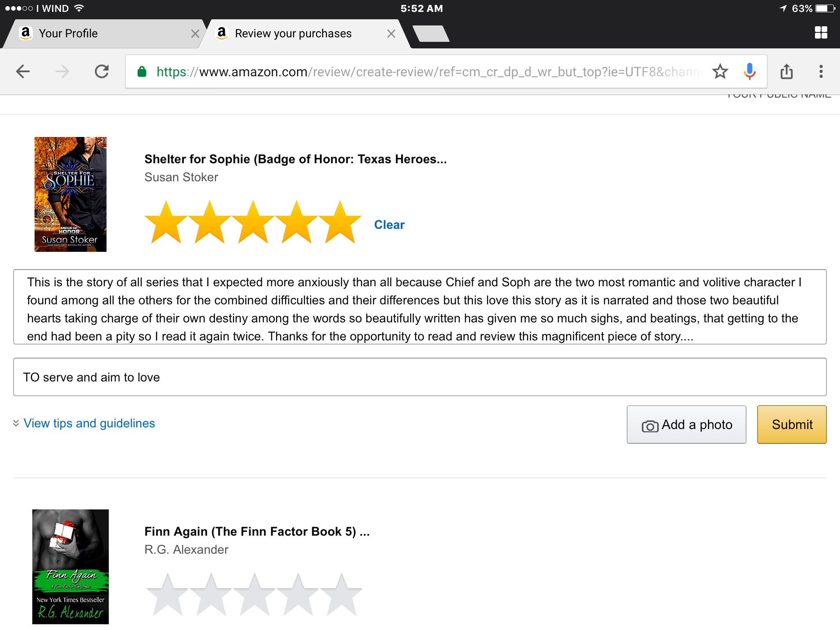Click the Shelter for Sophie cover thumbnail

[71, 194]
